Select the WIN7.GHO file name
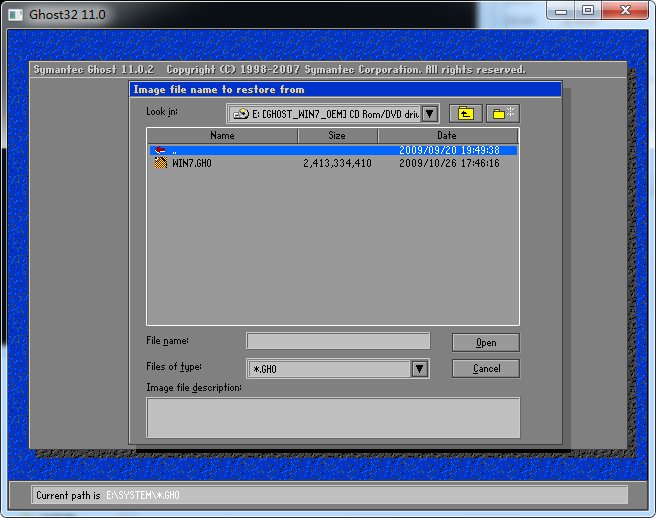656x518 pixels. (x=192, y=163)
